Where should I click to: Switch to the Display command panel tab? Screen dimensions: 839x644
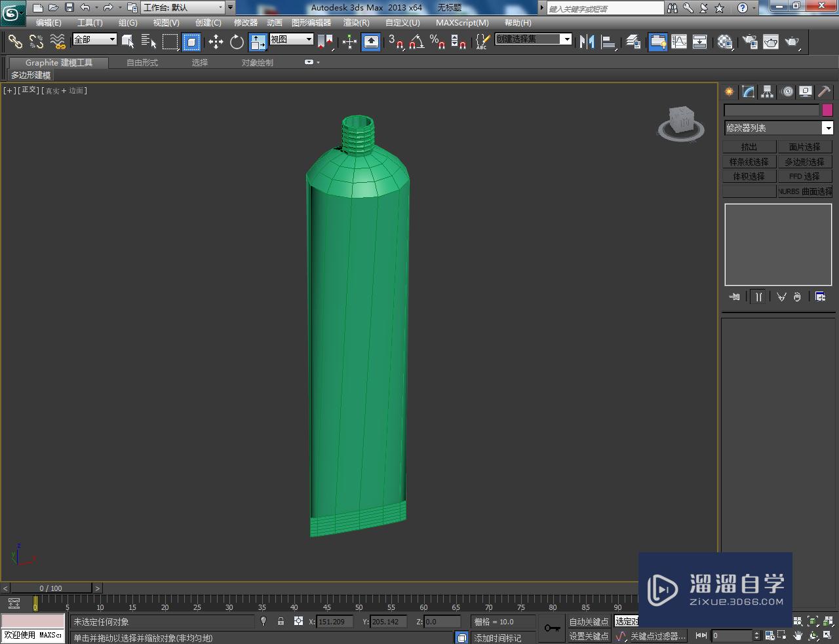[806, 92]
